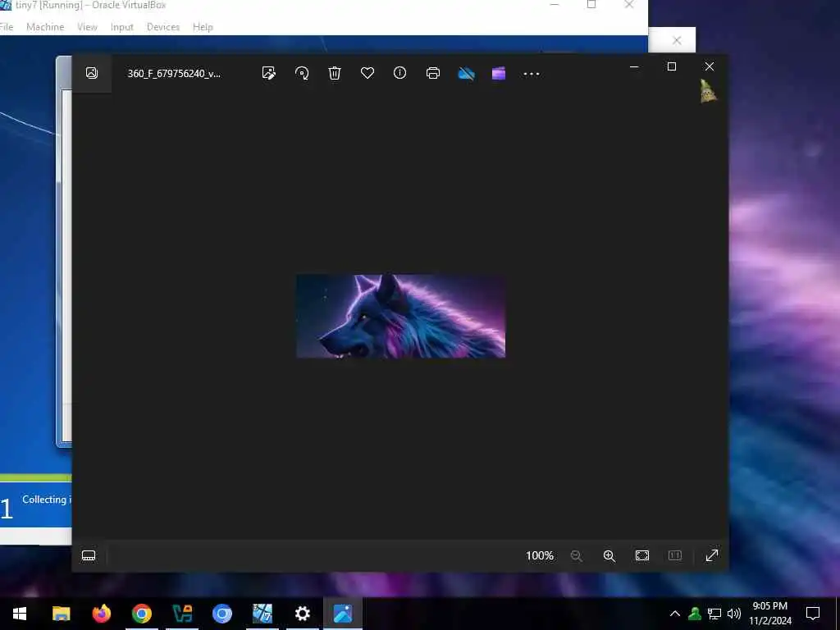Expand the hidden tray icons chevron

(x=675, y=614)
